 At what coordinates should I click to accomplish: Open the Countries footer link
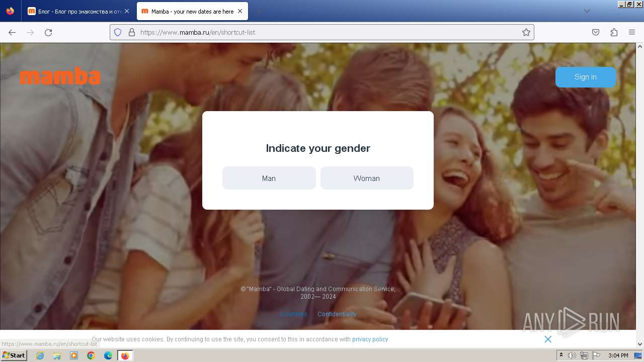(294, 314)
